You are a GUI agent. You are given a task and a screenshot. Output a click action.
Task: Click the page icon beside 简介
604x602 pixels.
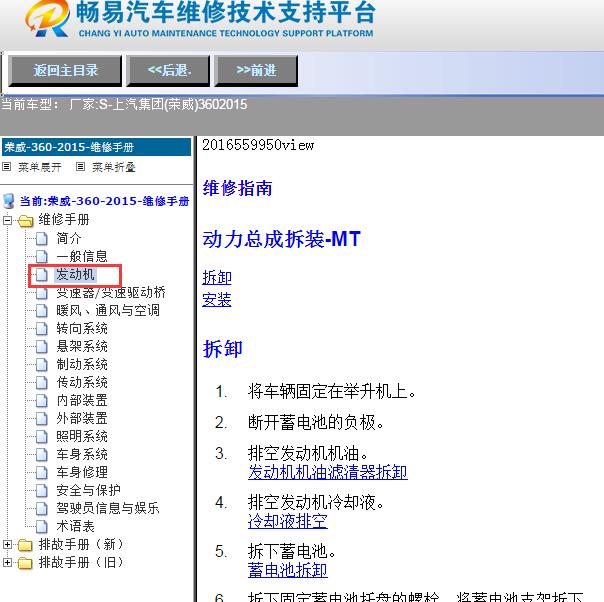pyautogui.click(x=42, y=239)
